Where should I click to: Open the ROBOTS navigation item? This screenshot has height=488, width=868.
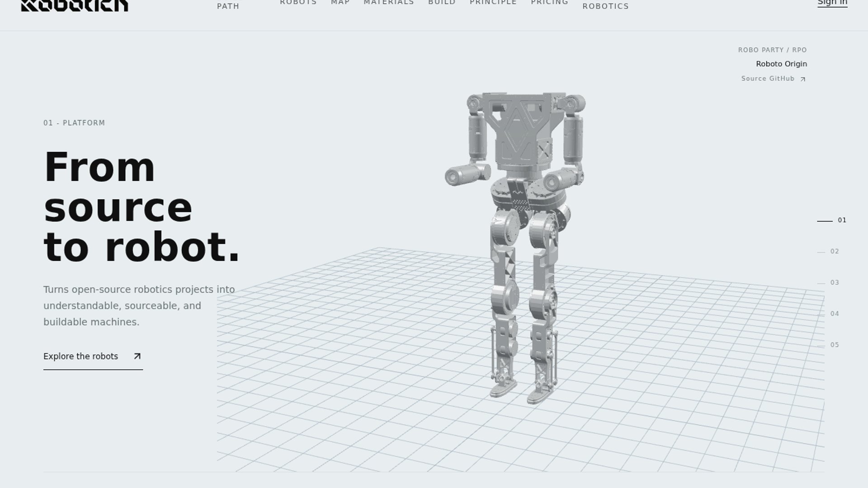point(298,2)
